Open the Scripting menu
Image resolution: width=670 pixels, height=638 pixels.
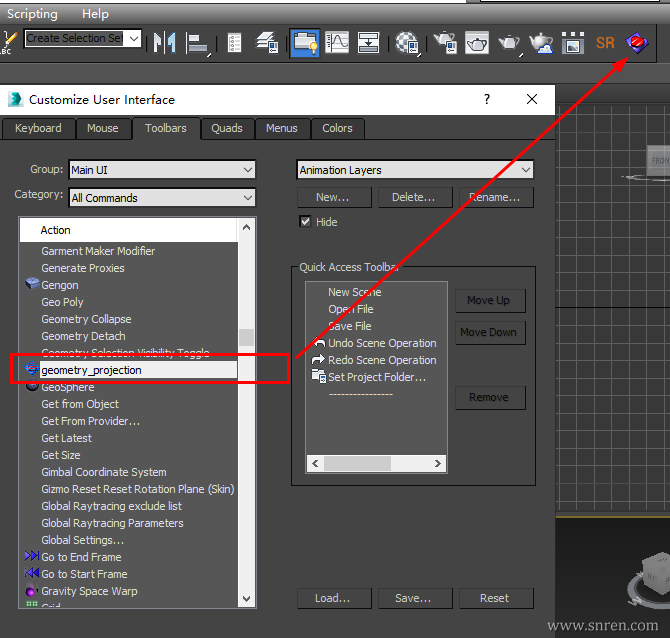(32, 14)
